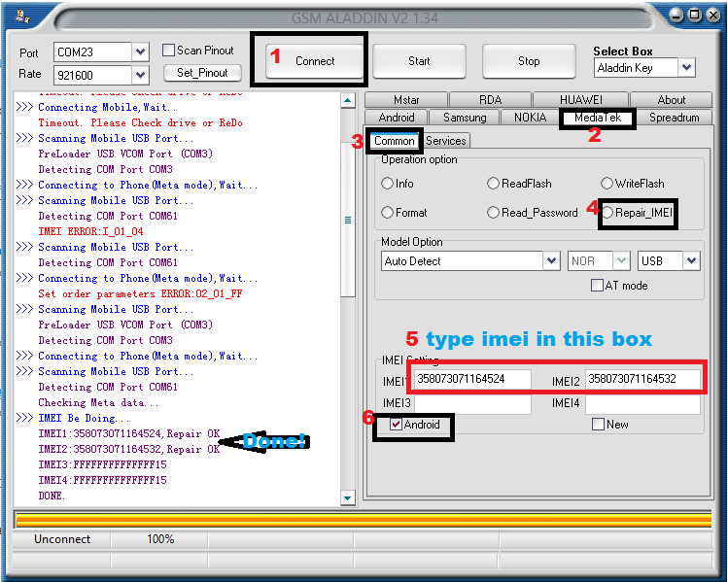728x582 pixels.
Task: Select the ReadFlash radio option
Action: click(493, 184)
